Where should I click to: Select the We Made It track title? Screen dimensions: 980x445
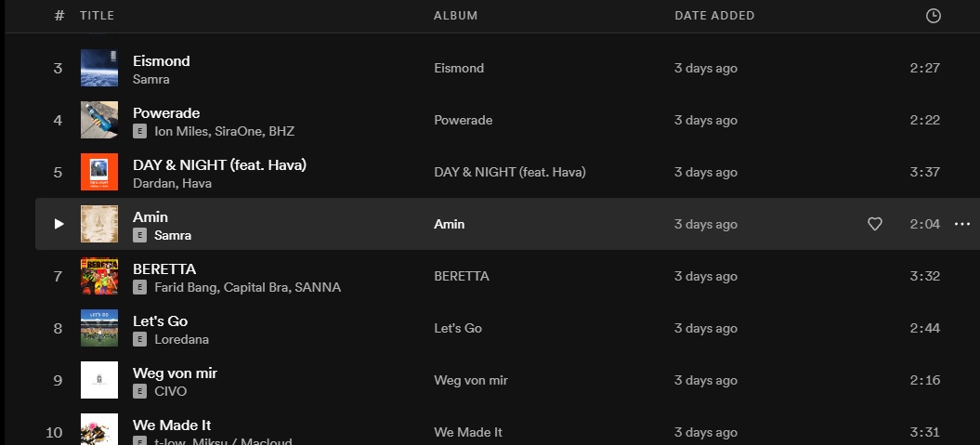click(172, 425)
